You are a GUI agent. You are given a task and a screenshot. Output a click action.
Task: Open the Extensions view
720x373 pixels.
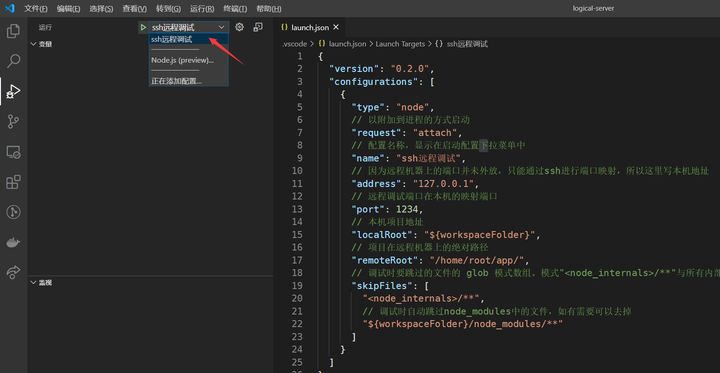tap(13, 182)
